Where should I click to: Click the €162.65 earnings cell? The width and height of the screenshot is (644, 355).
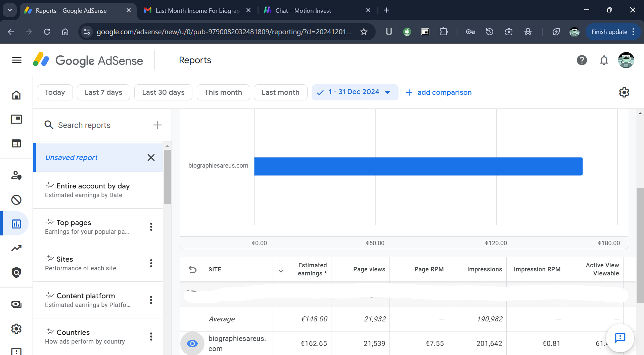coord(314,343)
